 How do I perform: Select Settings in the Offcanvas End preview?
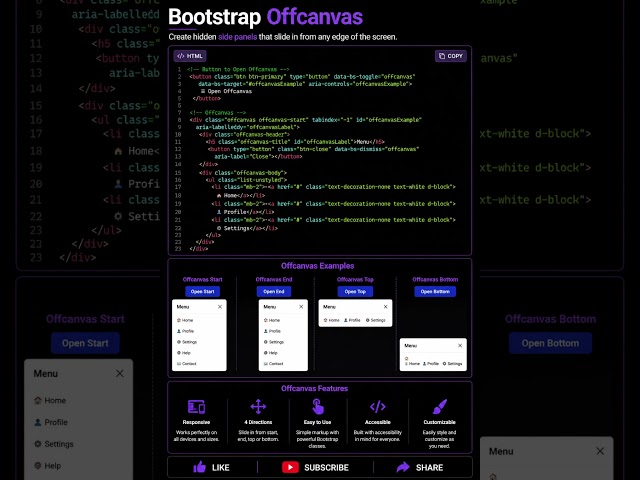pyautogui.click(x=274, y=342)
